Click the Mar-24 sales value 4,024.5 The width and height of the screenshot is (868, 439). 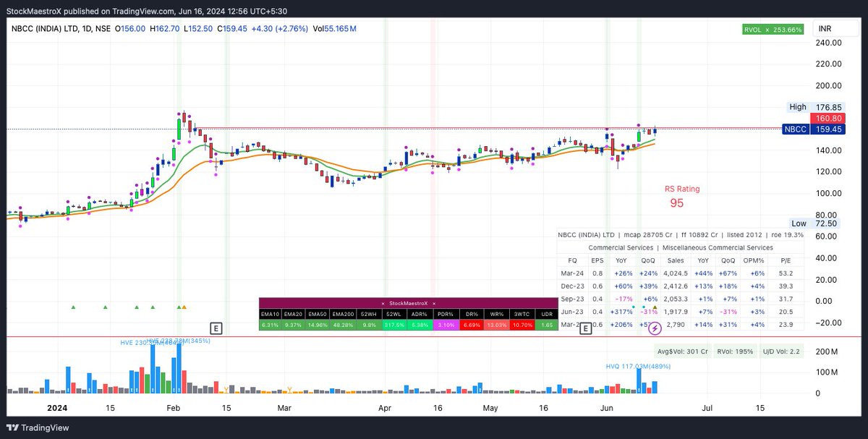click(x=676, y=273)
